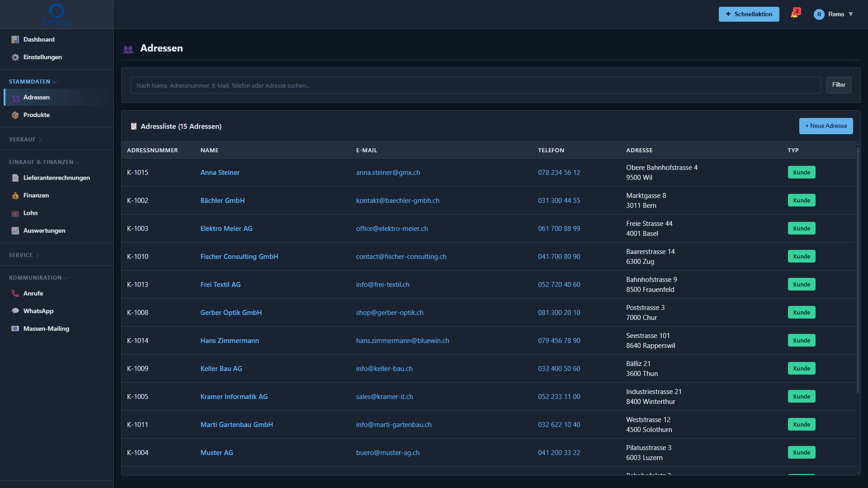Click the Auswertungen chart icon
868x488 pixels.
[x=15, y=231]
